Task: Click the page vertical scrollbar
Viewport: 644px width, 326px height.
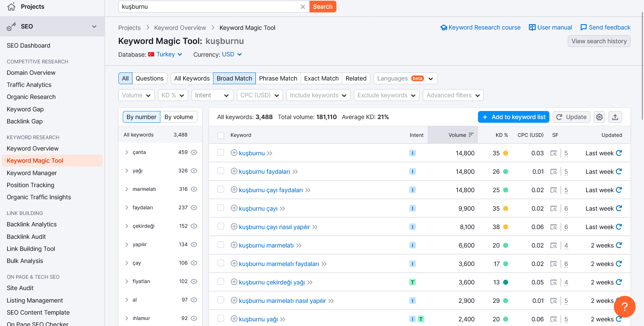Action: point(642,66)
